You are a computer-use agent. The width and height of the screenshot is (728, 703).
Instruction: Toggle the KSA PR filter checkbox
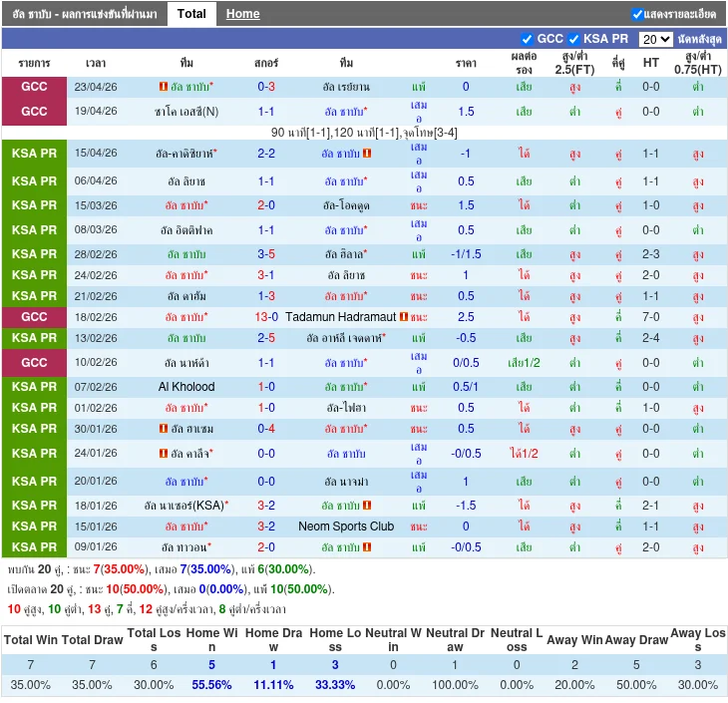coord(574,39)
